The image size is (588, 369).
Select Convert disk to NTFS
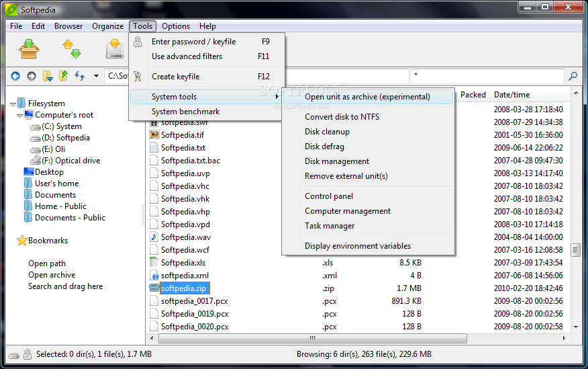368,117
